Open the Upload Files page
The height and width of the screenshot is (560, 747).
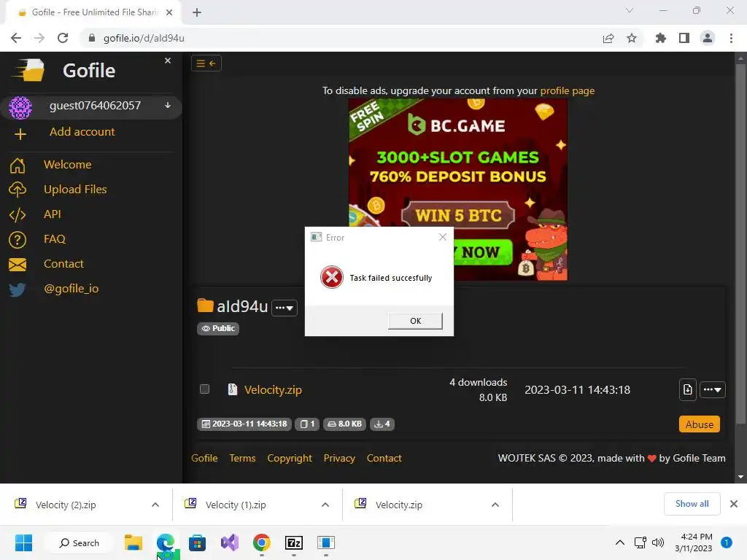[75, 189]
